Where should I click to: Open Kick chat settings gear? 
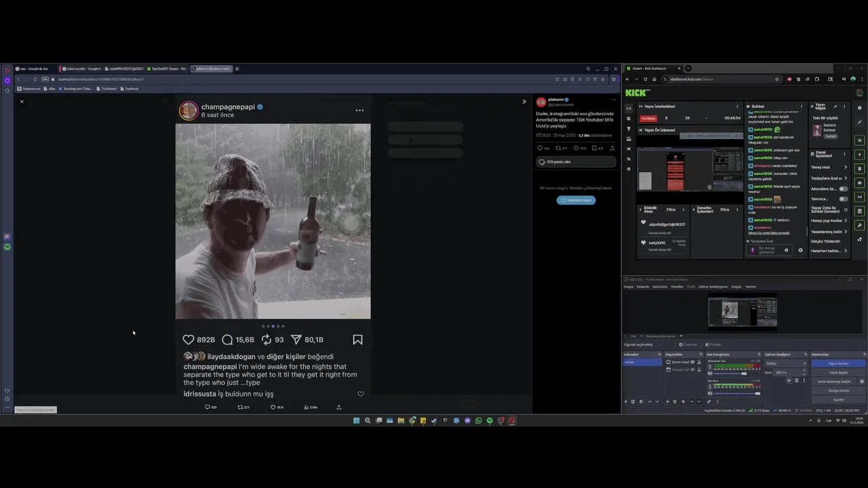(x=800, y=250)
